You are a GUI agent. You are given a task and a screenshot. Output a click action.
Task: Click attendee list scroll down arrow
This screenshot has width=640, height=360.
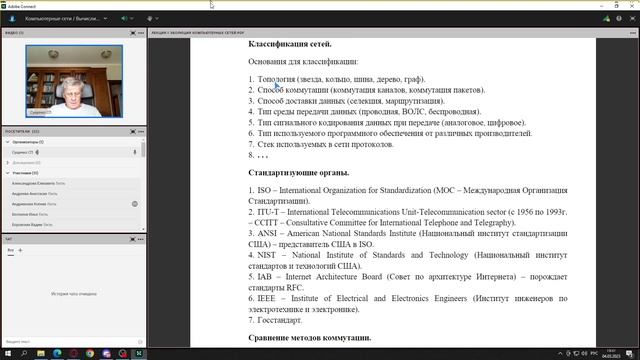pos(143,229)
